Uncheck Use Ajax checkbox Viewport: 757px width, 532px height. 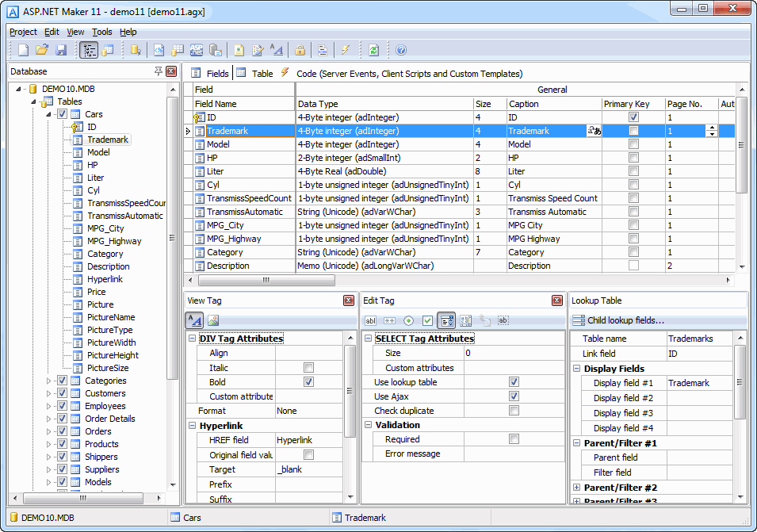tap(514, 396)
